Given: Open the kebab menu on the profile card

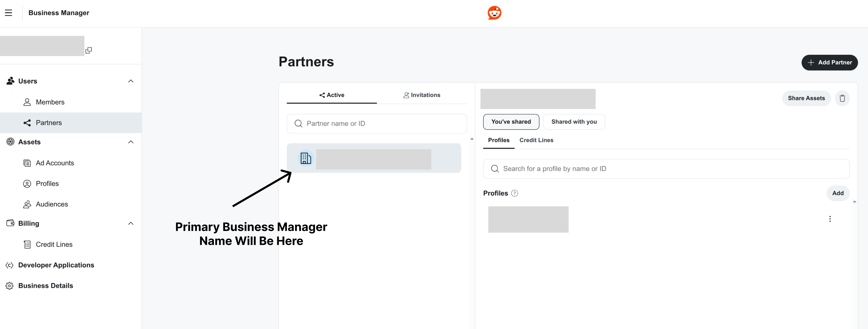Looking at the screenshot, I should (x=830, y=218).
